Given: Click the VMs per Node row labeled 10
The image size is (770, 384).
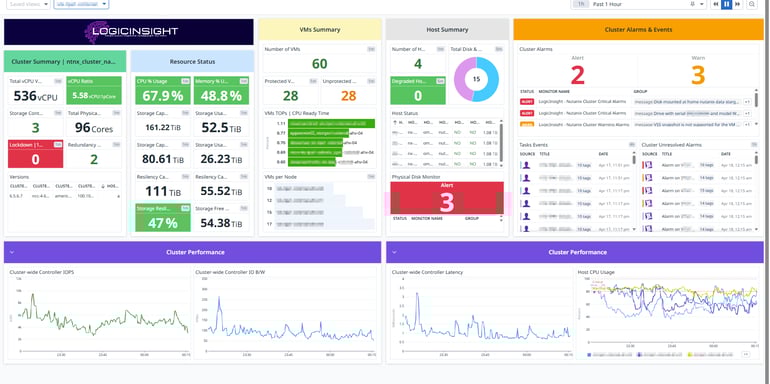Looking at the screenshot, I should pyautogui.click(x=303, y=188).
